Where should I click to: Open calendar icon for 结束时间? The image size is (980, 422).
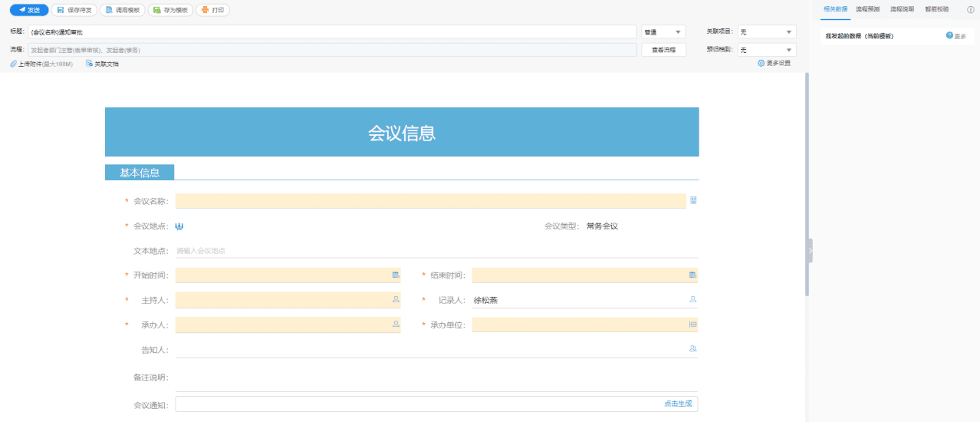pos(692,275)
